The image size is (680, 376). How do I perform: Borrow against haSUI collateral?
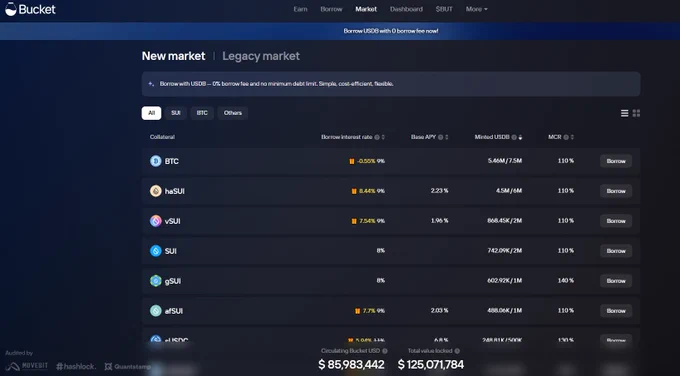click(616, 191)
